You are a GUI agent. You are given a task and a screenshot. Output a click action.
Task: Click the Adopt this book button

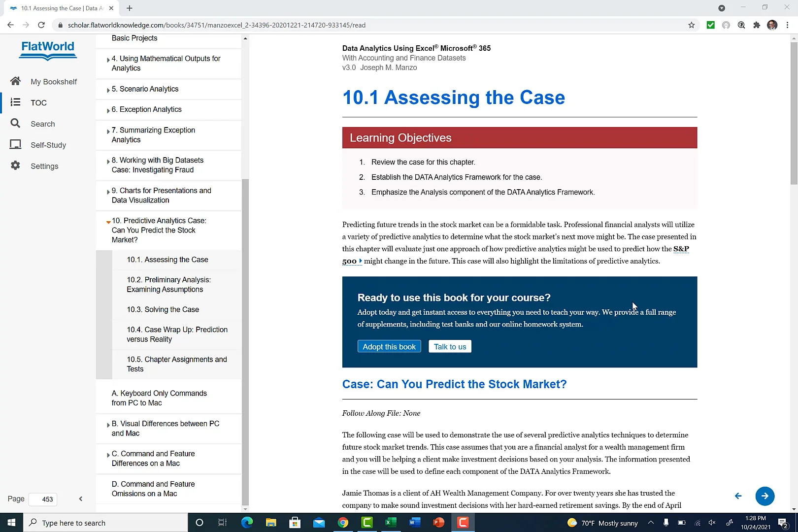click(x=389, y=346)
